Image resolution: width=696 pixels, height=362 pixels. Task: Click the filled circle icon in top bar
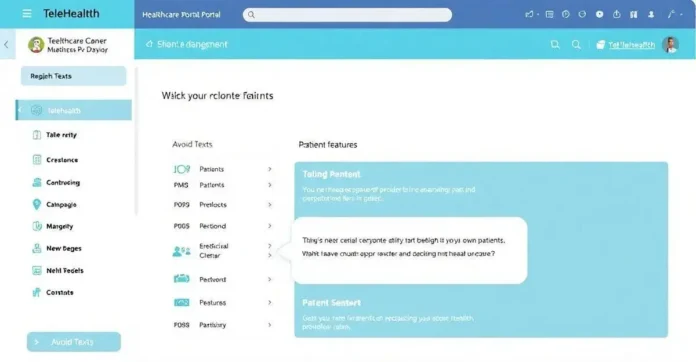pos(599,15)
